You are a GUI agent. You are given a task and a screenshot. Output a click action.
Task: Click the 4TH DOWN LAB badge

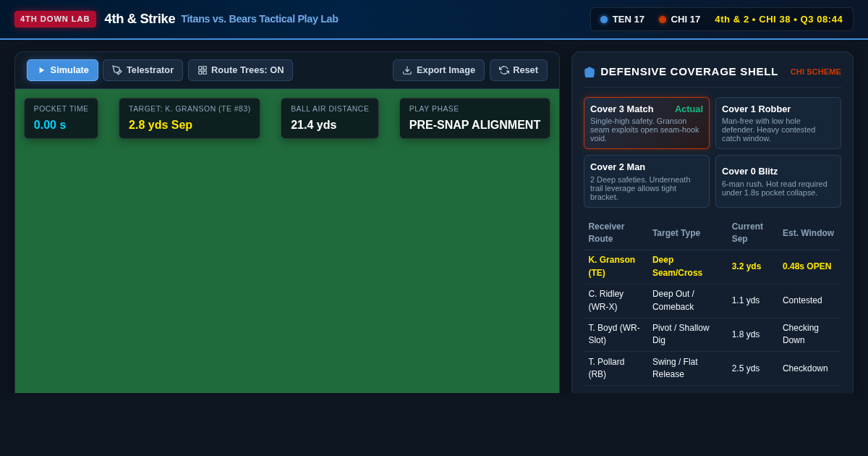tap(55, 19)
